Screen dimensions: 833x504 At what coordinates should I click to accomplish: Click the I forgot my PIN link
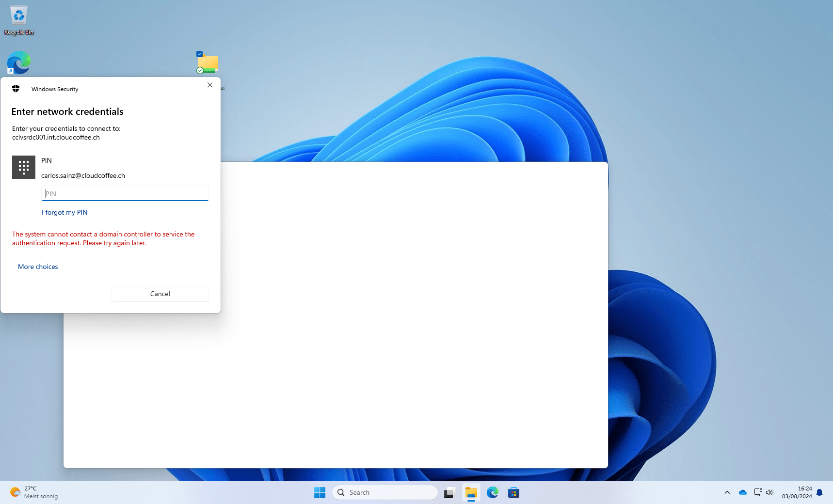coord(64,212)
